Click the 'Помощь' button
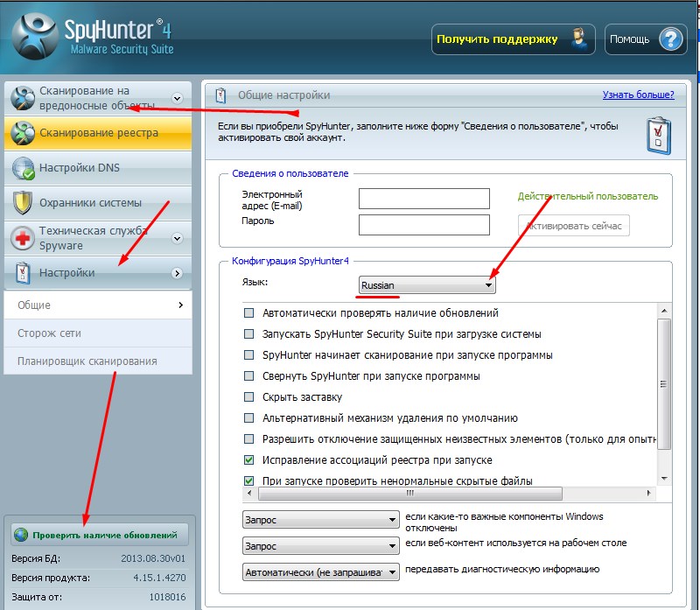The height and width of the screenshot is (610, 700). click(x=646, y=39)
